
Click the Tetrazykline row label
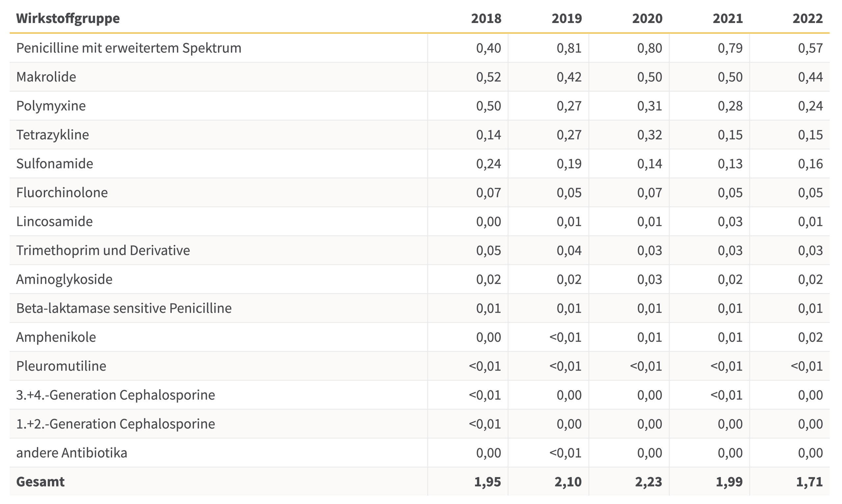(x=53, y=134)
